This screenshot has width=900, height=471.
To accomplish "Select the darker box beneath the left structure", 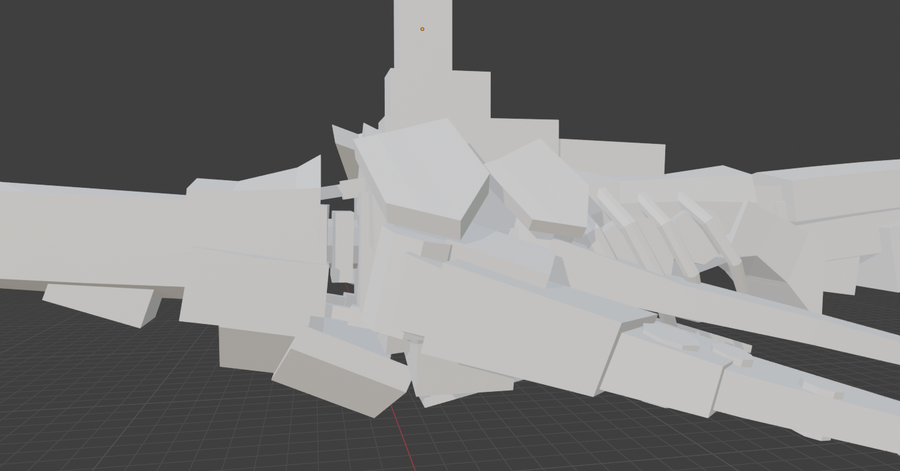I will coord(253,349).
